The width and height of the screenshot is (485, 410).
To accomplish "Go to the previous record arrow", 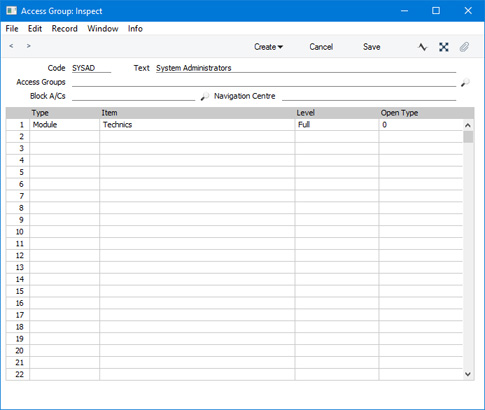I will pyautogui.click(x=11, y=46).
